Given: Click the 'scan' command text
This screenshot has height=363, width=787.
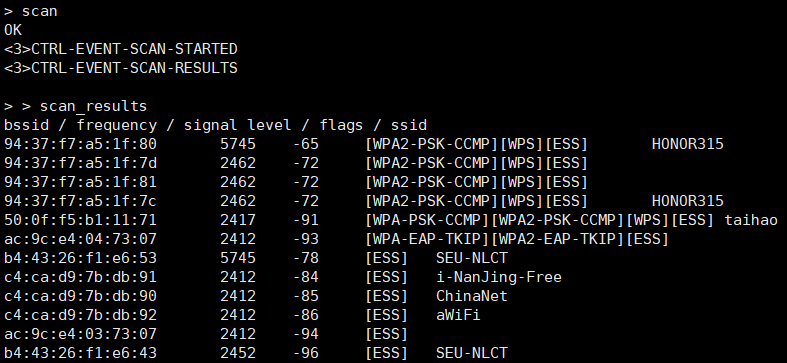Looking at the screenshot, I should 39,11.
